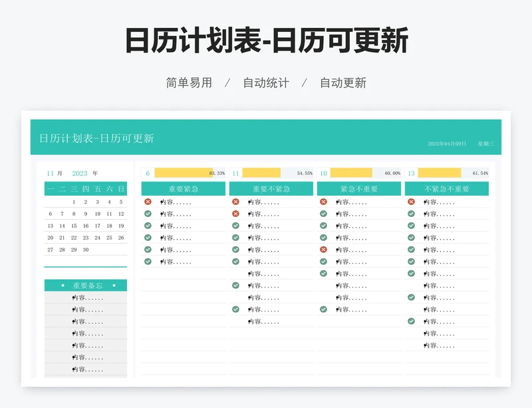This screenshot has height=408, width=532.
Task: Click first 内容 row under 重要备忘
Action: (x=86, y=298)
